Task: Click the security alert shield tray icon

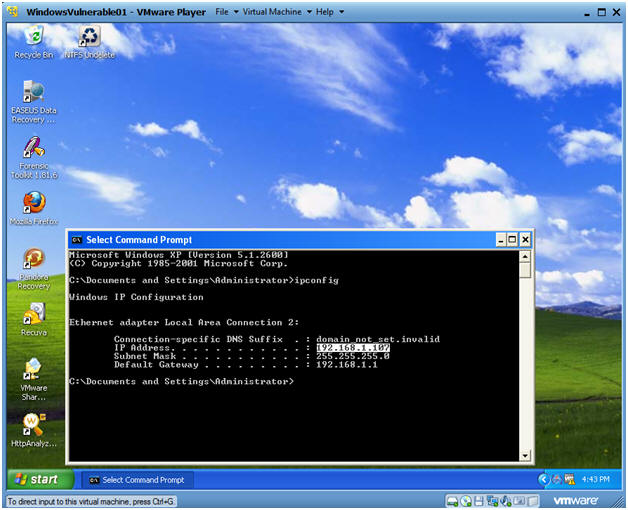Action: tap(569, 479)
